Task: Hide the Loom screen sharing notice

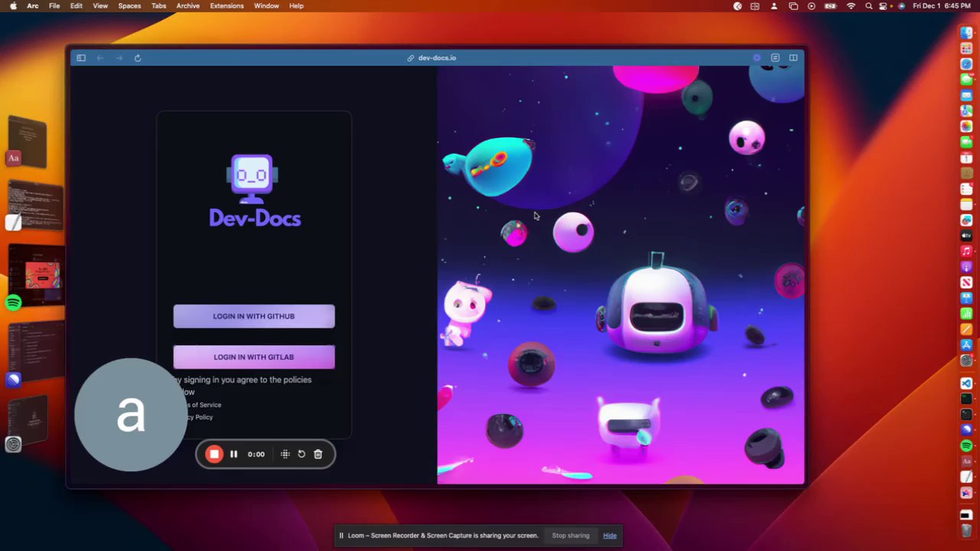Action: 609,536
